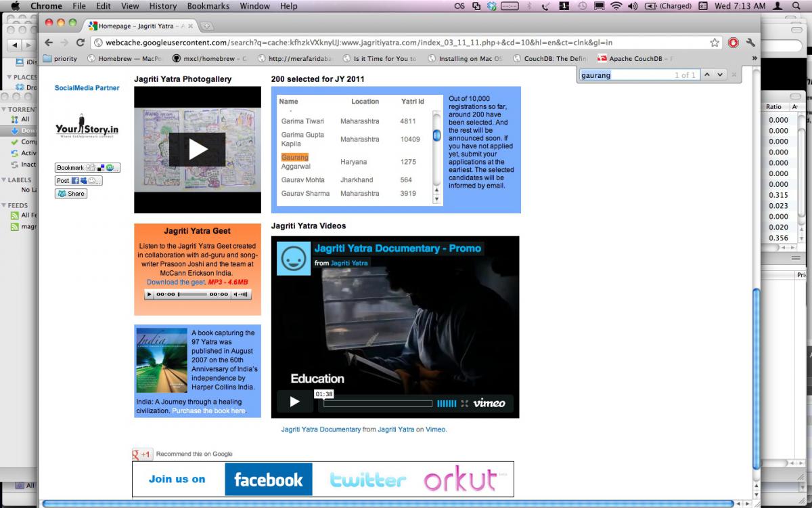The width and height of the screenshot is (812, 508).
Task: Open the Vimeo text link below video
Action: coord(435,429)
